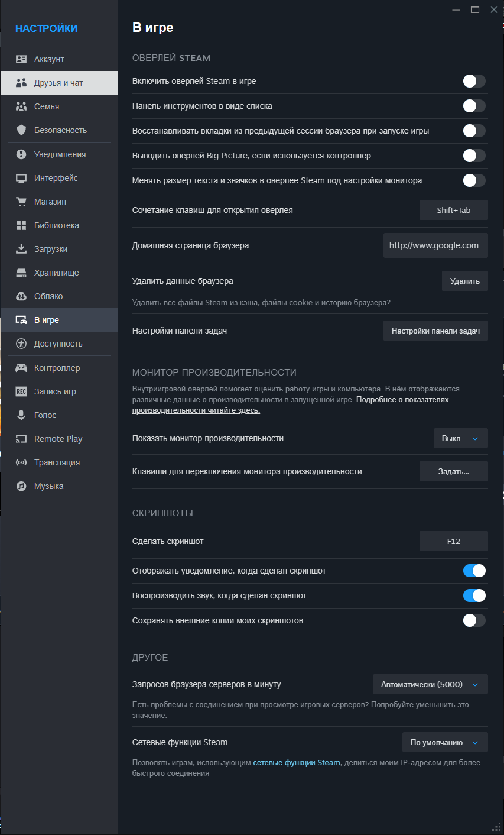Image resolution: width=504 pixels, height=835 pixels.
Task: Expand the Автоматически (5000) dropdown
Action: (430, 684)
